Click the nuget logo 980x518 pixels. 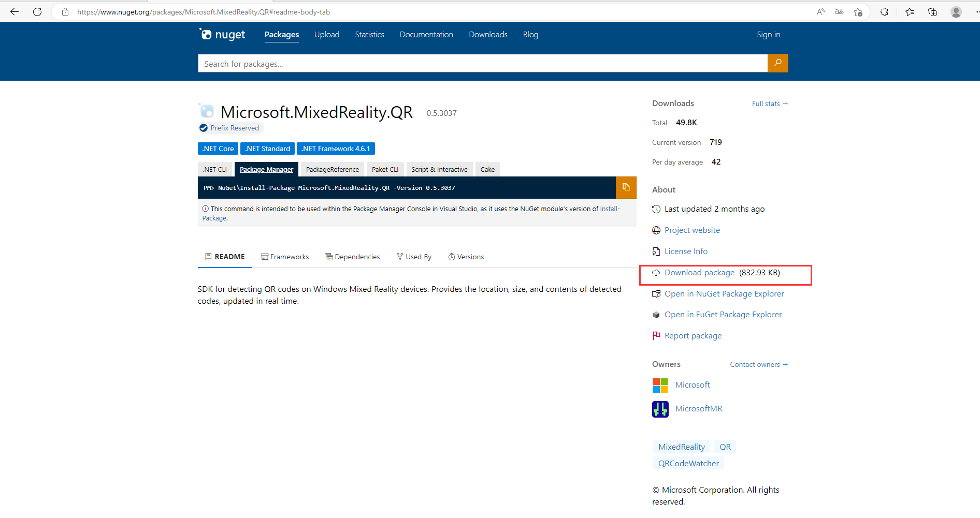pos(222,35)
